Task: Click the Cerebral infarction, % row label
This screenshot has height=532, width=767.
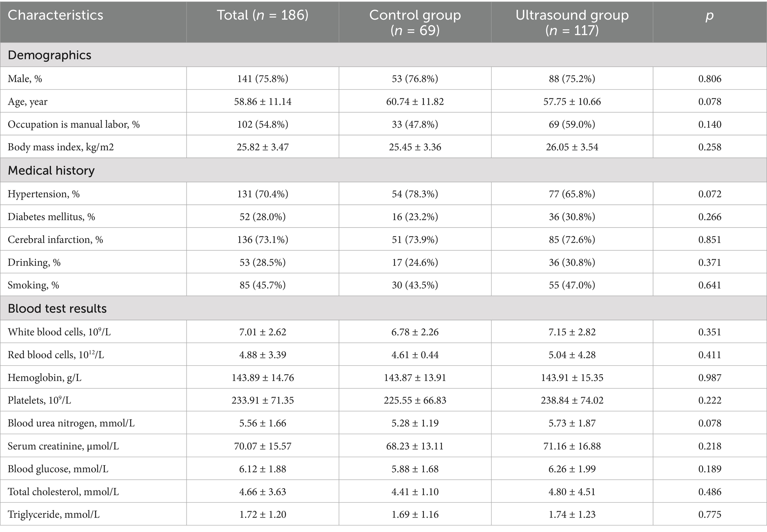Action: click(x=55, y=240)
